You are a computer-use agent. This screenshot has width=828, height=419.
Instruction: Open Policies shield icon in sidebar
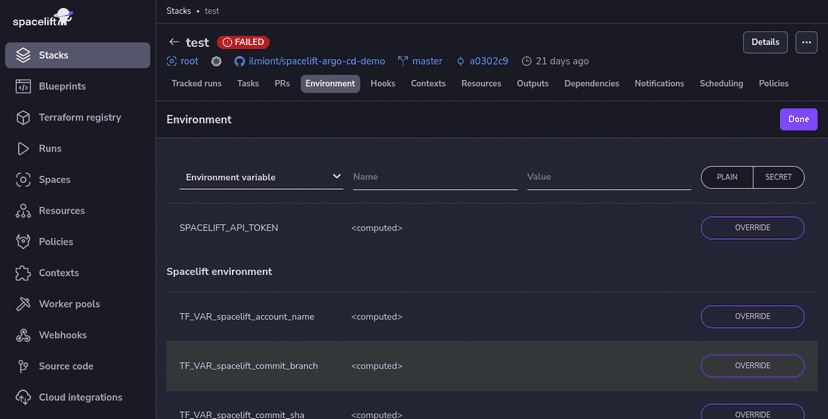pyautogui.click(x=23, y=242)
